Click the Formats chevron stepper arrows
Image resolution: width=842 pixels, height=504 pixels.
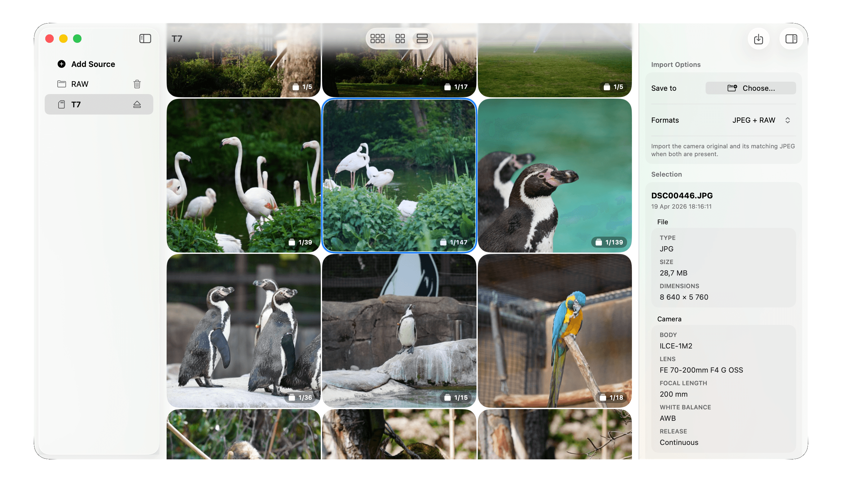click(787, 120)
